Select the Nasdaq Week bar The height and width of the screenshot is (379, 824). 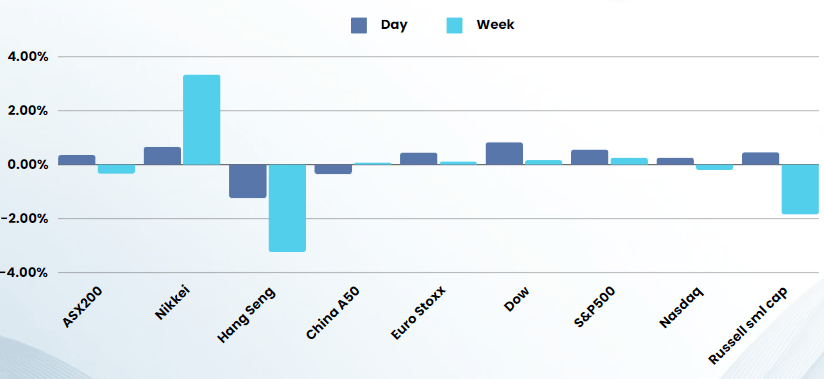[714, 167]
